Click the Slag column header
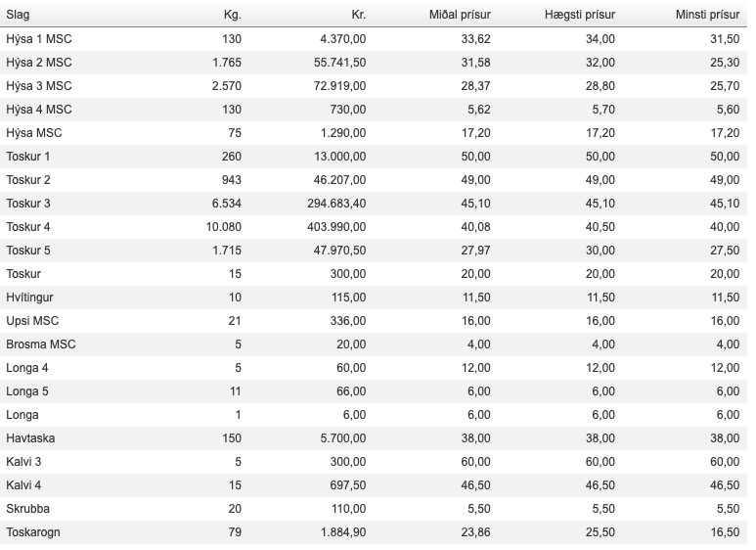 tap(18, 15)
